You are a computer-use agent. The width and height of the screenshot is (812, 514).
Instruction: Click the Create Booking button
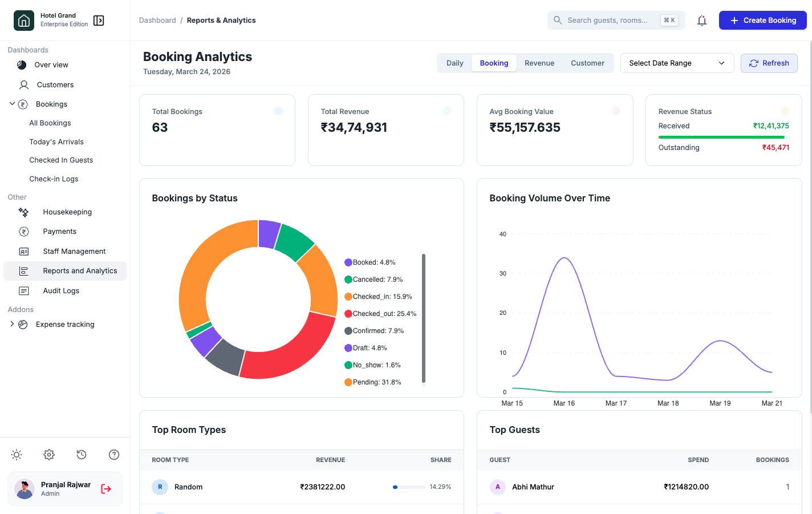pos(762,20)
